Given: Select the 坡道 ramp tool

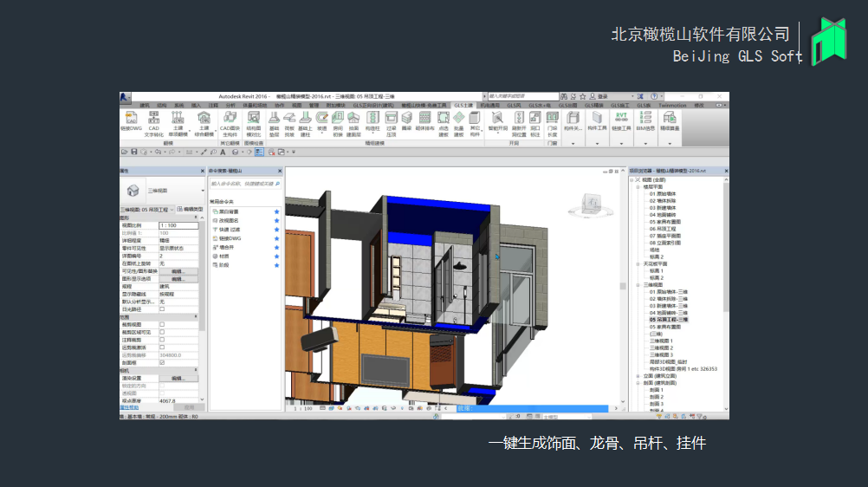Looking at the screenshot, I should [321, 122].
